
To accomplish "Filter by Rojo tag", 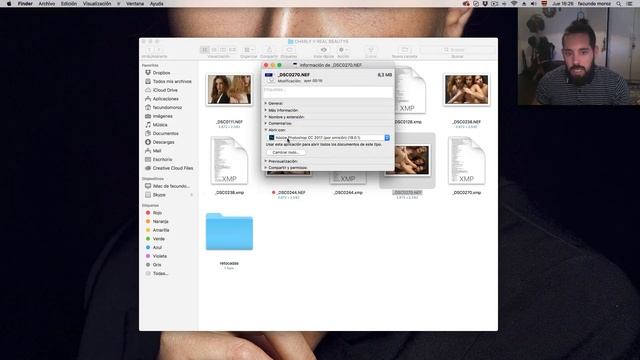I will [154, 213].
